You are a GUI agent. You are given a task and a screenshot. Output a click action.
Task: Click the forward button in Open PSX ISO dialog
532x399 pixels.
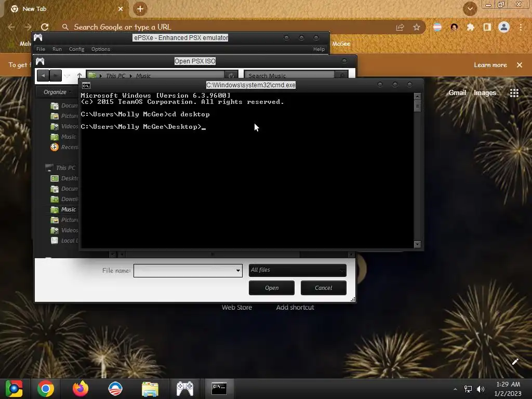55,75
